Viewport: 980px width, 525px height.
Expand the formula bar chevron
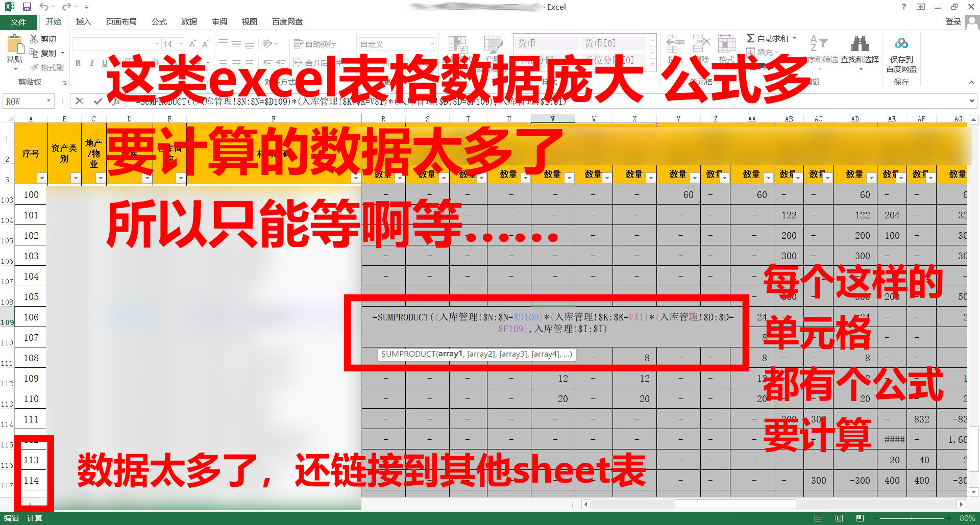(971, 101)
